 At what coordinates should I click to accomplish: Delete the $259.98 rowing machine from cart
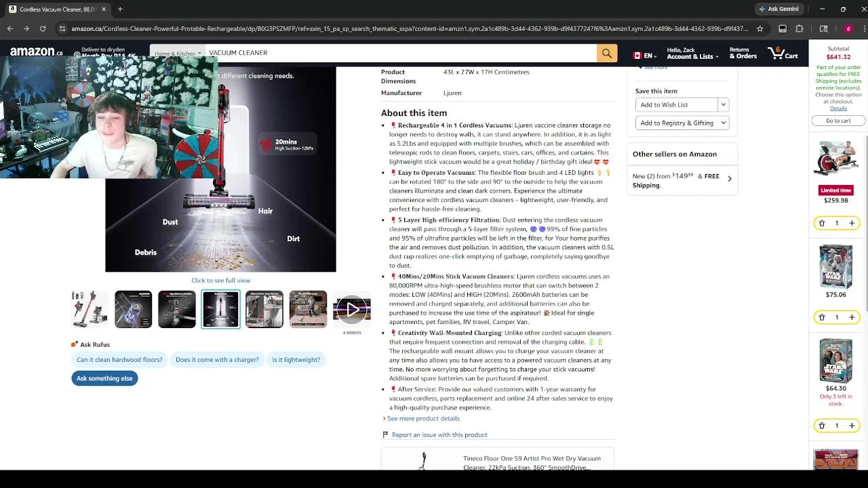(x=821, y=223)
